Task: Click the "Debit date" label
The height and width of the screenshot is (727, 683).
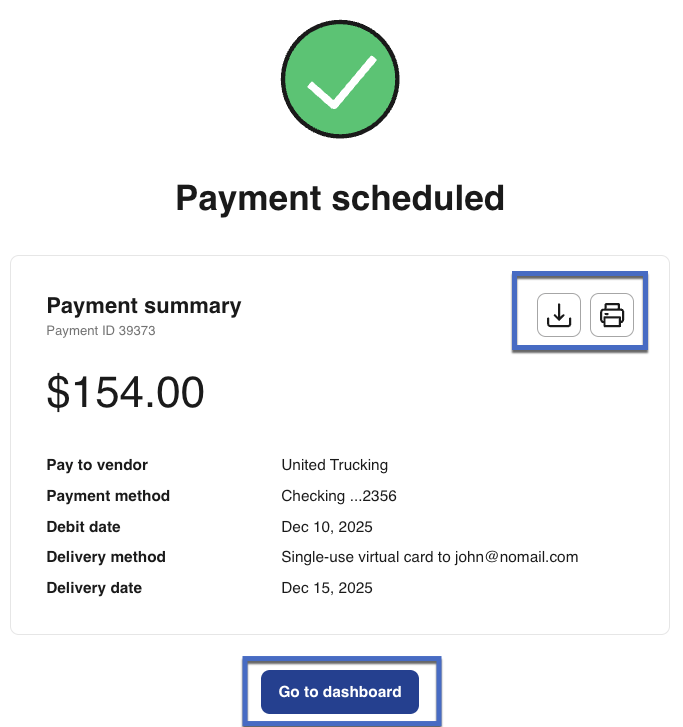Action: [x=83, y=527]
